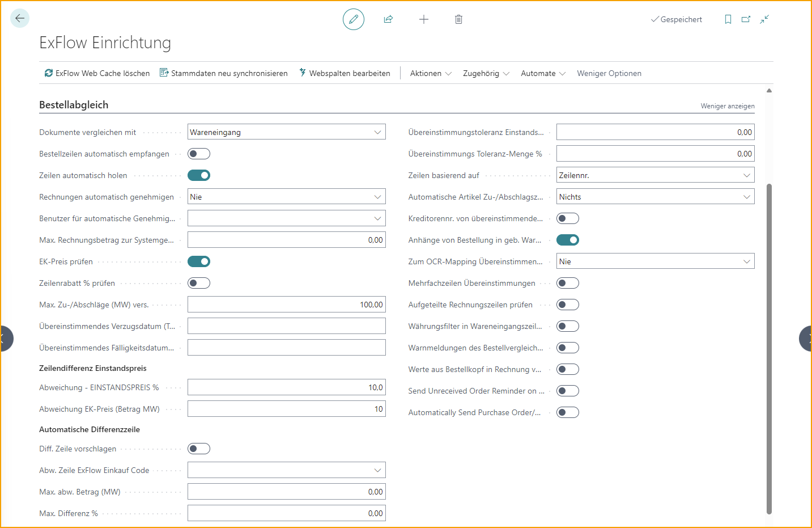812x528 pixels.
Task: Enable Send Unreceived Order Reminder
Action: pyautogui.click(x=568, y=391)
